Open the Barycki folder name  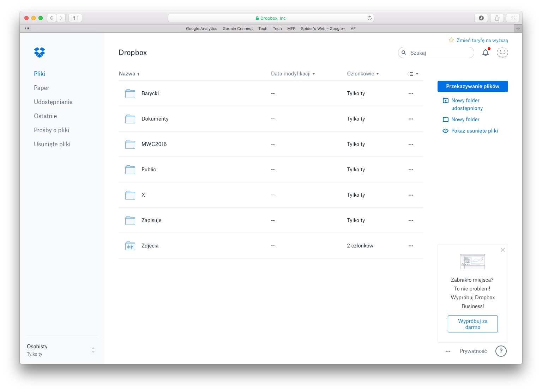pyautogui.click(x=150, y=93)
